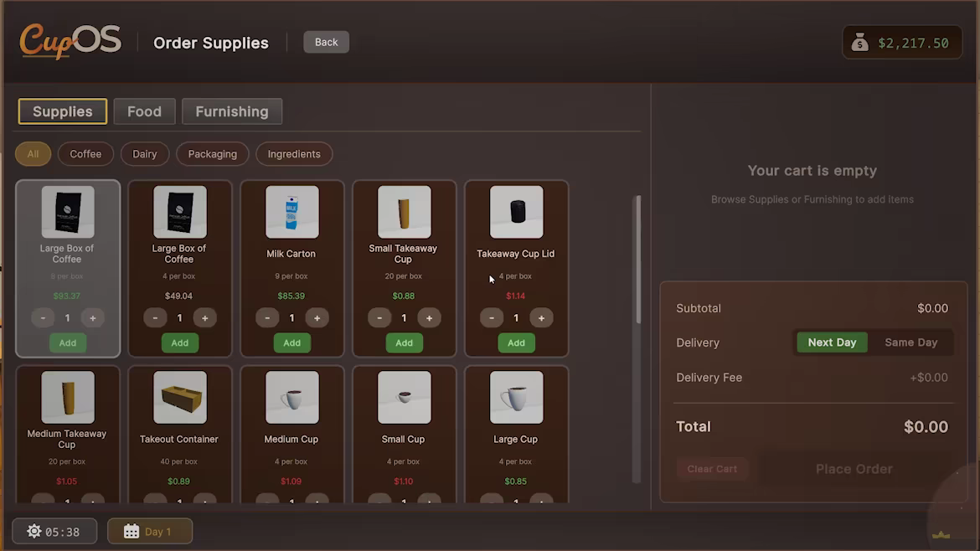The height and width of the screenshot is (551, 980).
Task: Select the Medium Takeaway Cup image
Action: [68, 397]
